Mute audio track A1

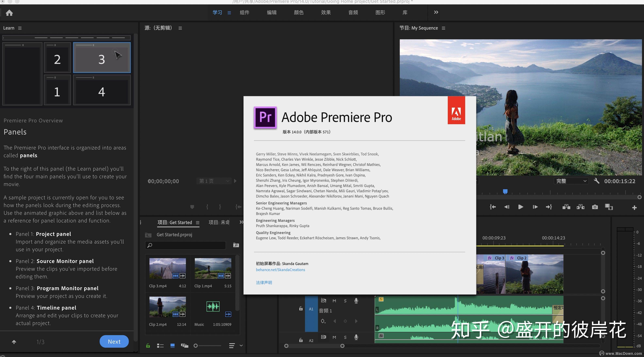click(334, 301)
